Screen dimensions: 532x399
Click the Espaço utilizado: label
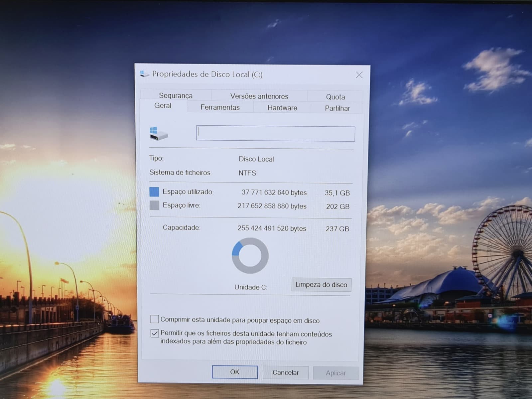pyautogui.click(x=188, y=192)
